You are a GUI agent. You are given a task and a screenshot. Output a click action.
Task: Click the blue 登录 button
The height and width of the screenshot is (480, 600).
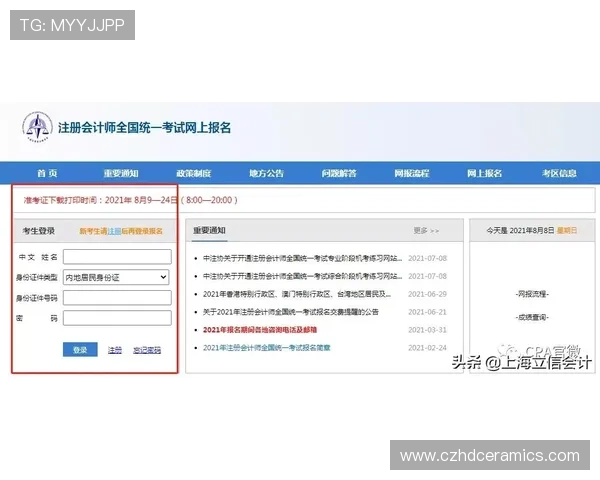(x=80, y=349)
